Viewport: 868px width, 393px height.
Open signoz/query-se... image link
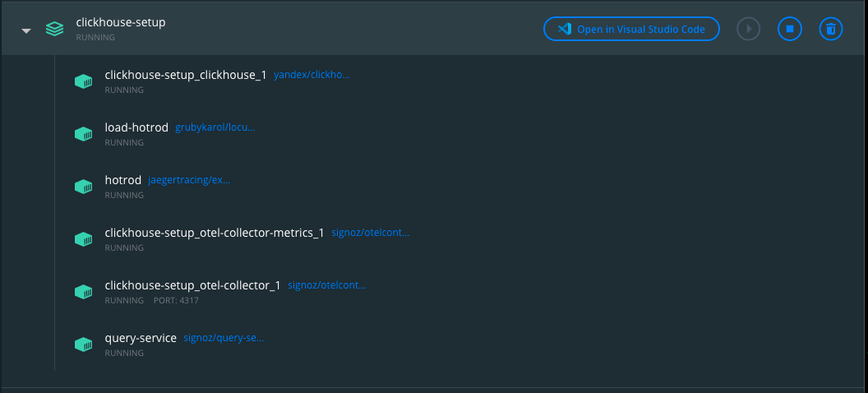224,338
